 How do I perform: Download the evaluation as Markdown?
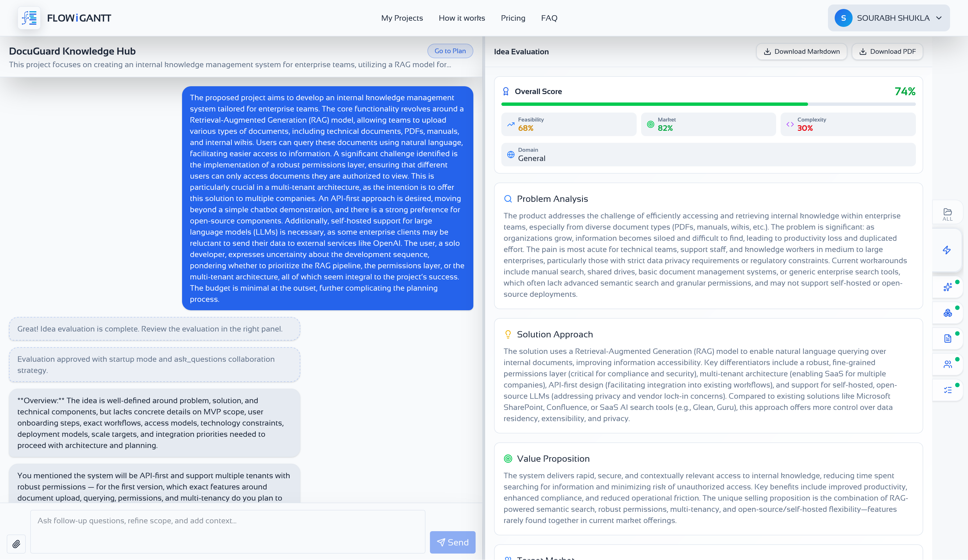(801, 52)
